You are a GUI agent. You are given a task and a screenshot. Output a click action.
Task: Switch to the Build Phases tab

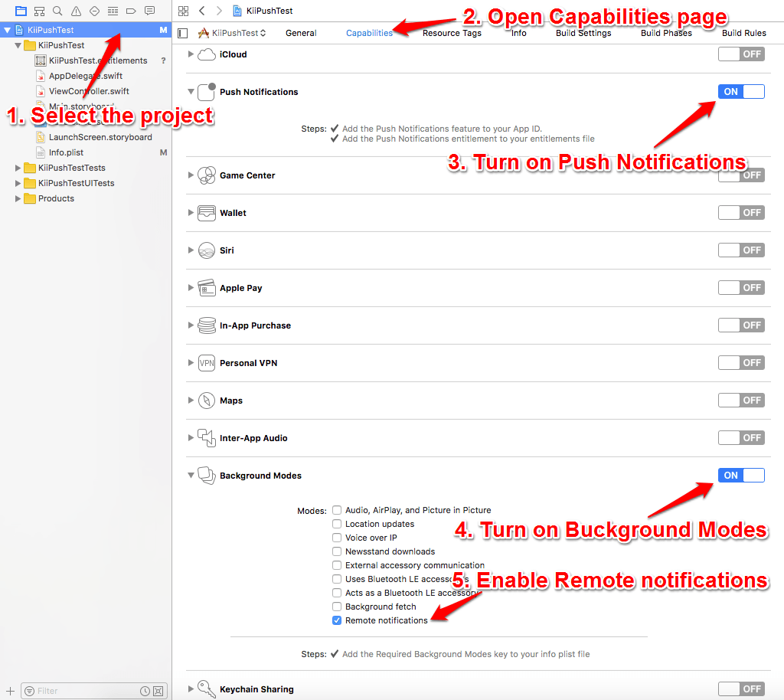pyautogui.click(x=666, y=33)
